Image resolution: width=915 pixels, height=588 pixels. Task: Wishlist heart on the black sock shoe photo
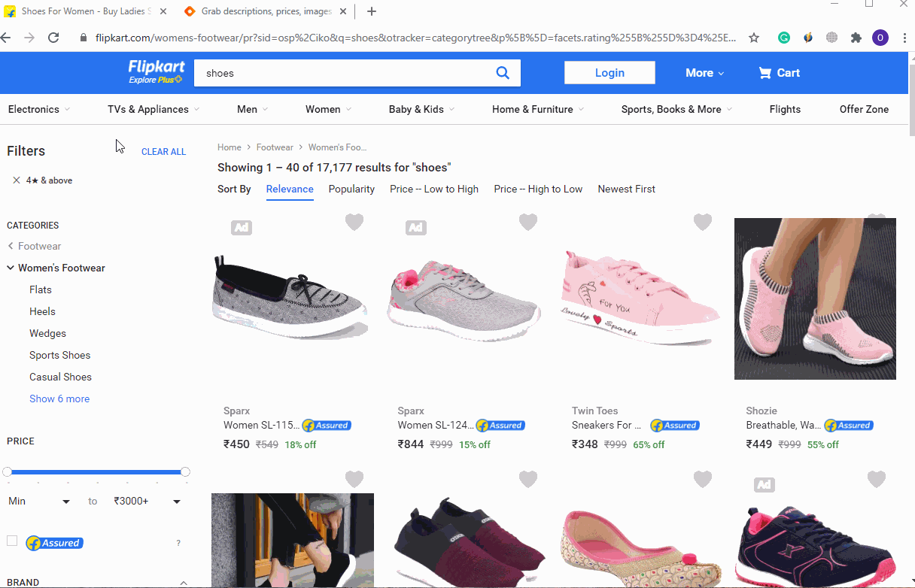(x=354, y=479)
